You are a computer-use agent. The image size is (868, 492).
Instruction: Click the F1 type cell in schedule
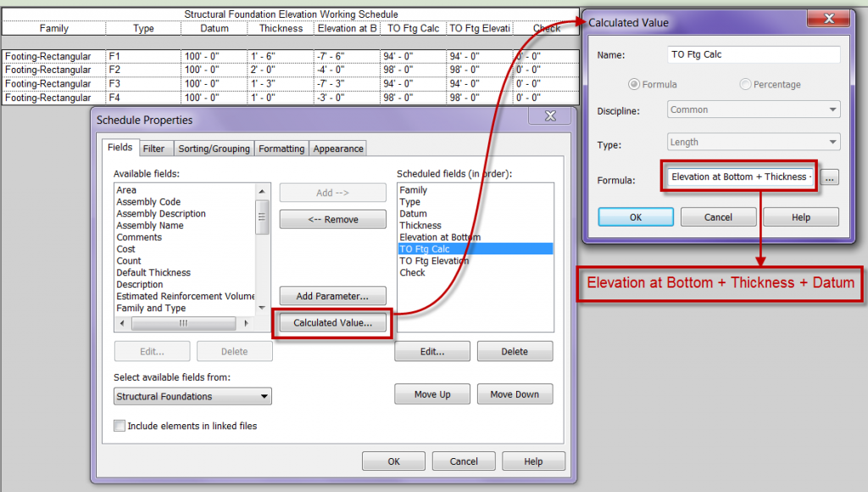click(x=142, y=56)
